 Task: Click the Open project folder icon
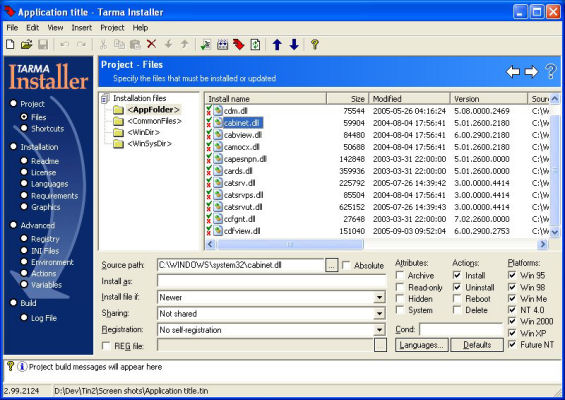coord(26,44)
